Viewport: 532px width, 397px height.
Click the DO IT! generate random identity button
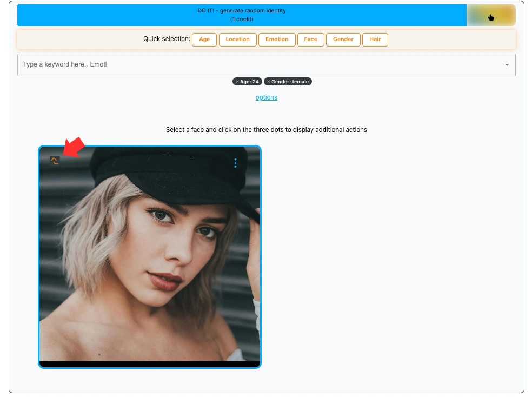(x=241, y=15)
